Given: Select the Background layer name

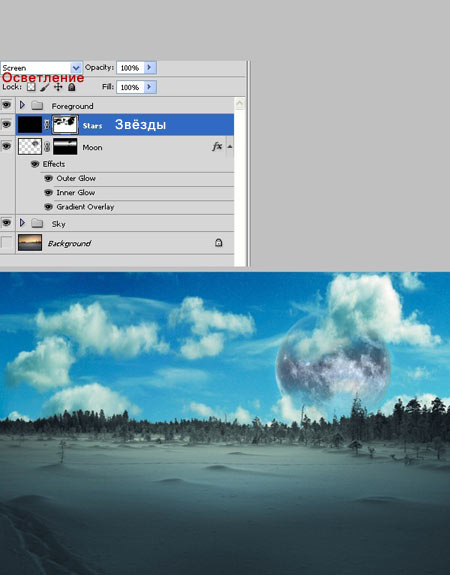Looking at the screenshot, I should point(69,243).
